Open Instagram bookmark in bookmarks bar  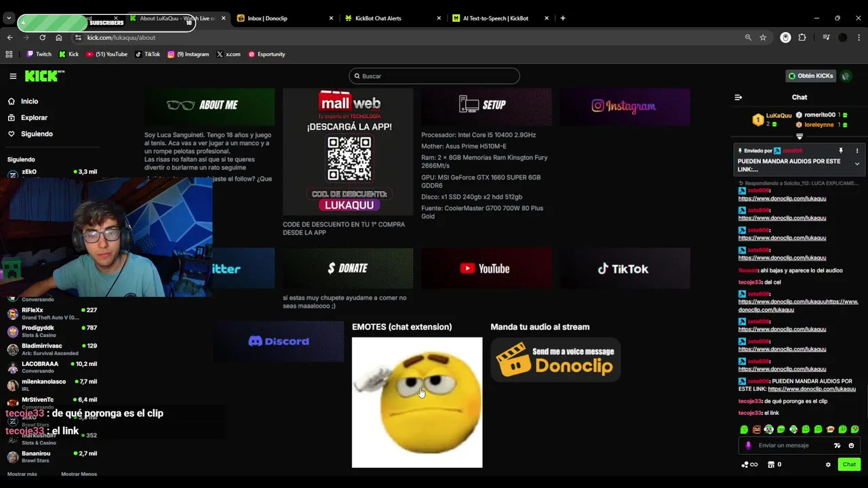tap(188, 54)
